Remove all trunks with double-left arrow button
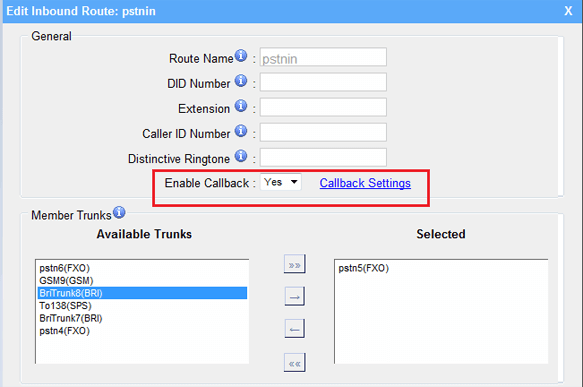Viewport: 583px width, 387px height. click(294, 362)
